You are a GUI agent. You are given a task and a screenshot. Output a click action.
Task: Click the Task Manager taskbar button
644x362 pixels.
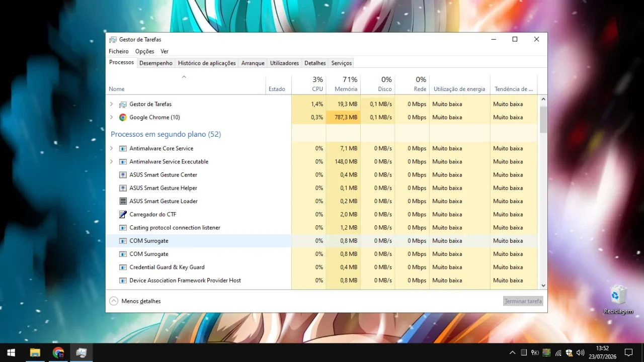pos(82,352)
